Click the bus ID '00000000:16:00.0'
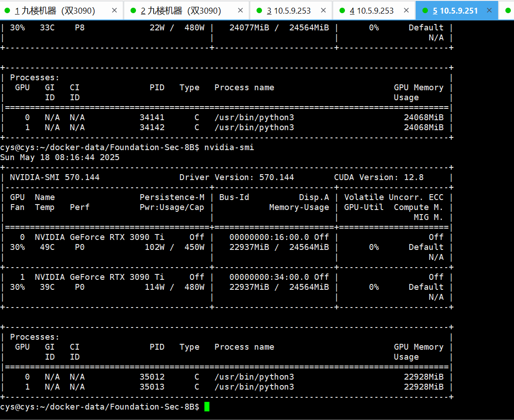The image size is (514, 420). point(269,237)
